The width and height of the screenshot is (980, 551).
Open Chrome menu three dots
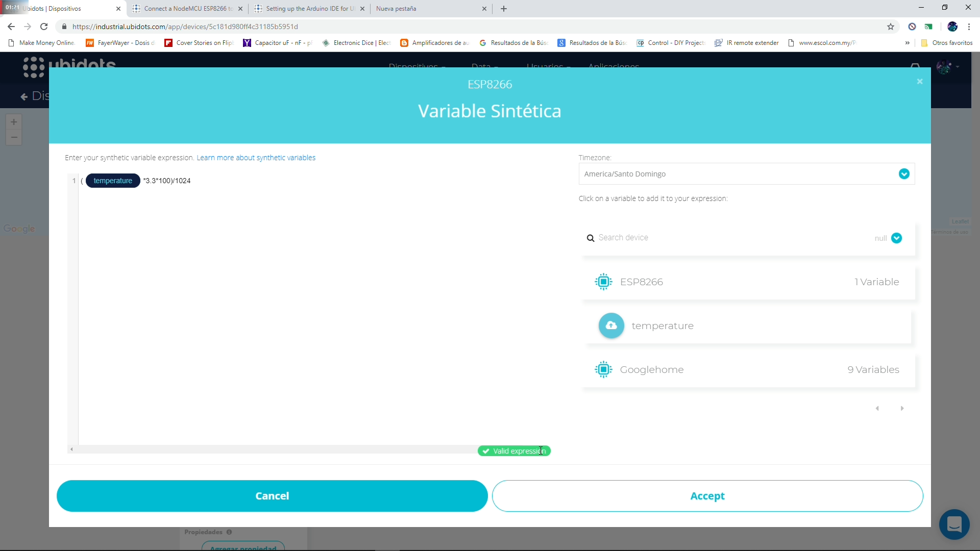tap(969, 27)
